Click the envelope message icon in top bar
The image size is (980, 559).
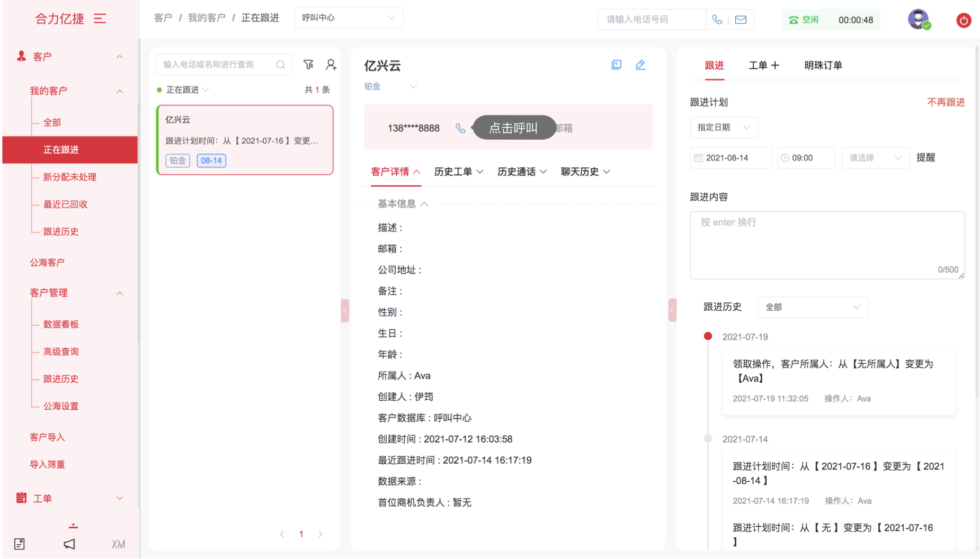741,20
